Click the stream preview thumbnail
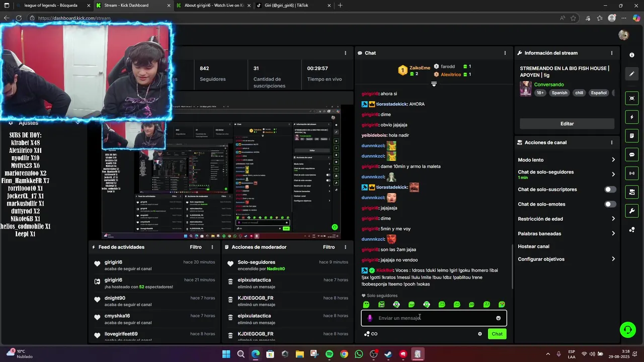 [221, 172]
